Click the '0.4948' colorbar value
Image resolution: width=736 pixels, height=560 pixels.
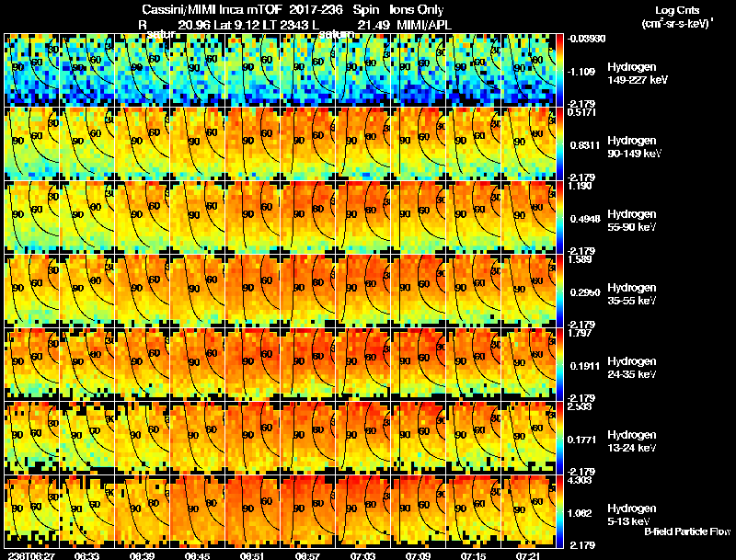pyautogui.click(x=585, y=219)
